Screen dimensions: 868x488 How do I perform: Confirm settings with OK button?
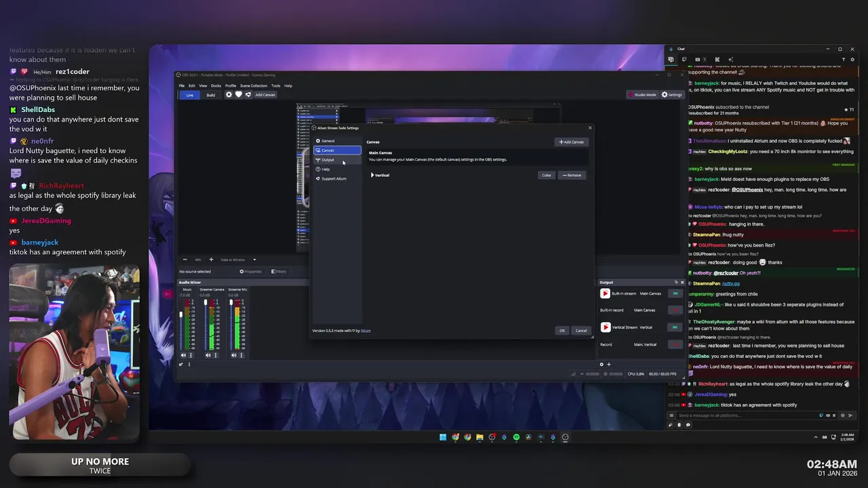[561, 330]
